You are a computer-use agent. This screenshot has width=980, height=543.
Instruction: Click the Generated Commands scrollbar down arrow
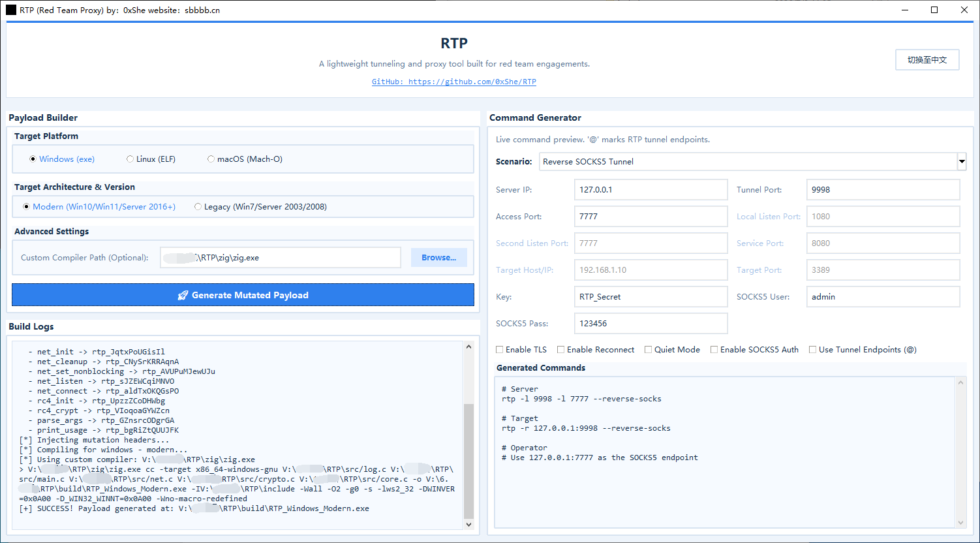pos(960,522)
